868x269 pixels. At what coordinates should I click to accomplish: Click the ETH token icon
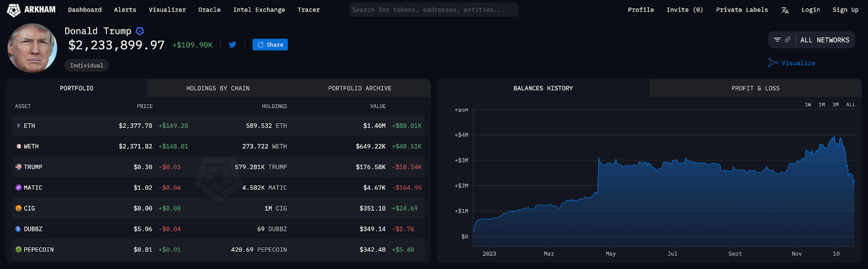[18, 126]
